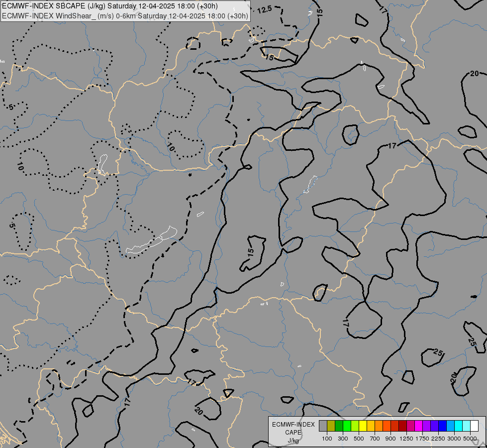
Task: Select the pure yellow legend swatch
Action: click(x=363, y=426)
